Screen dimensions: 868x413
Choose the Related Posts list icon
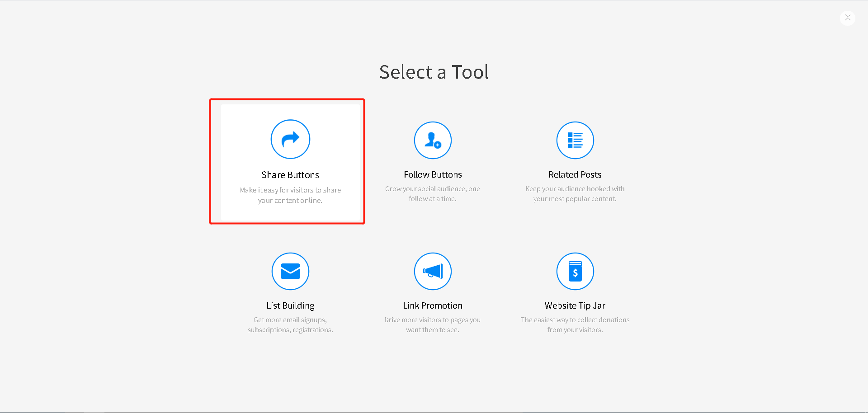[x=575, y=140]
